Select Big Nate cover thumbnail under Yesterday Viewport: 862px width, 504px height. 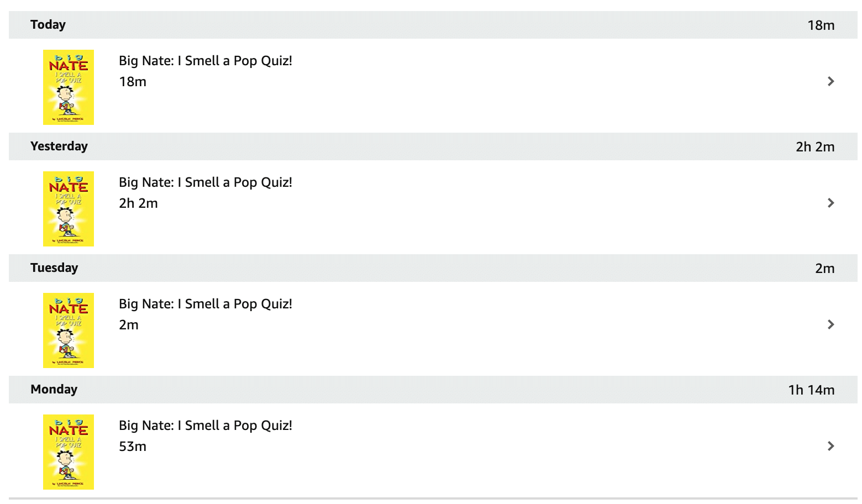pos(69,209)
